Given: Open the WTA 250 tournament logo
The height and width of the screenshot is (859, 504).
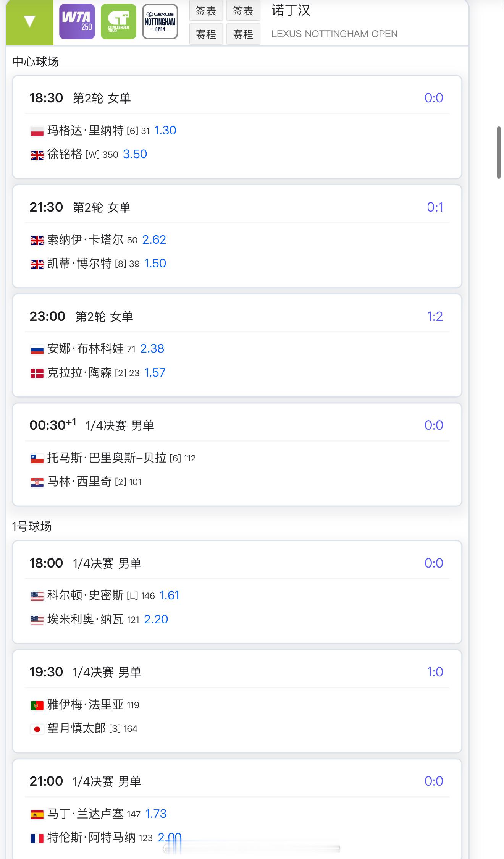Looking at the screenshot, I should pyautogui.click(x=77, y=22).
